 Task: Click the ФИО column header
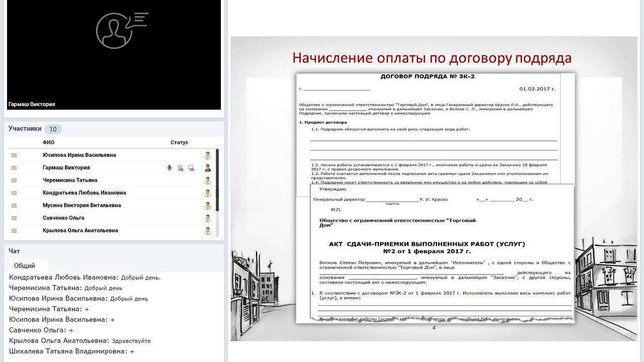point(48,142)
